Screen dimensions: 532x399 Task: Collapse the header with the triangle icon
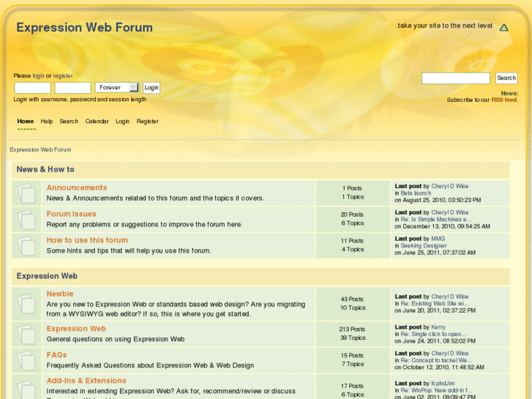(x=504, y=28)
